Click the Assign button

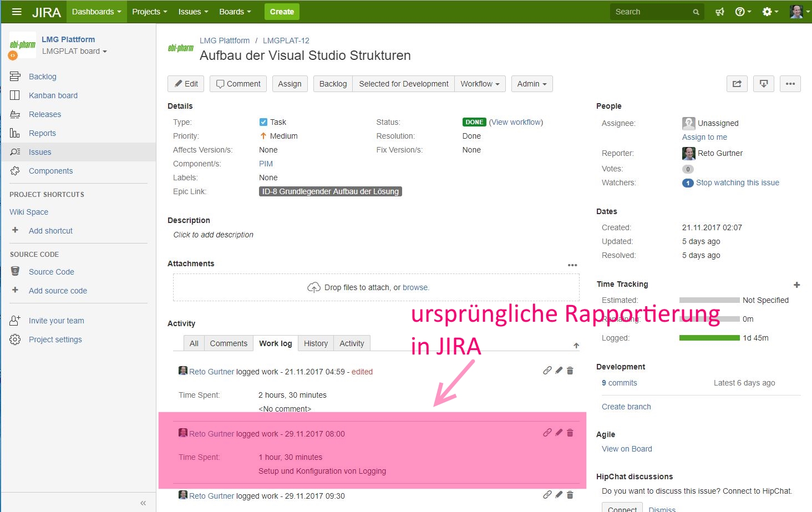click(x=290, y=84)
